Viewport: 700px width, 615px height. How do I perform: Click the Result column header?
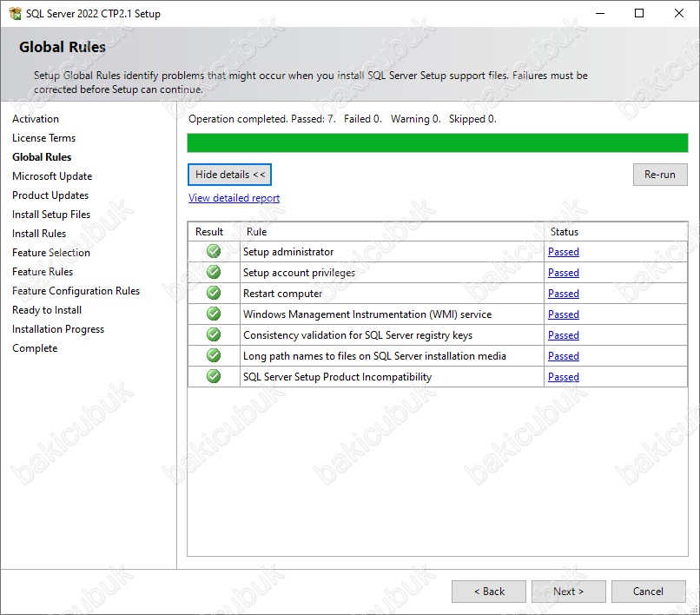point(209,232)
